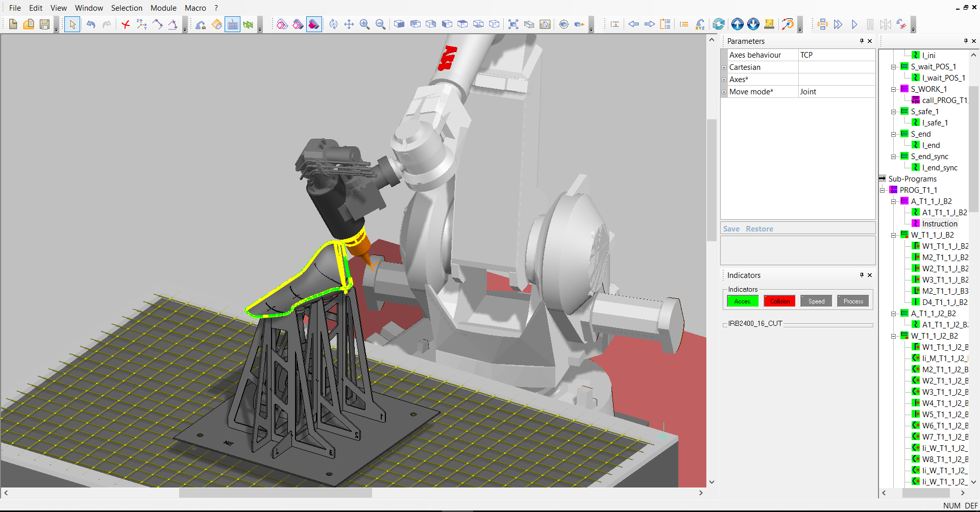This screenshot has height=512, width=980.
Task: Expand the Axes parameter group
Action: pos(724,79)
